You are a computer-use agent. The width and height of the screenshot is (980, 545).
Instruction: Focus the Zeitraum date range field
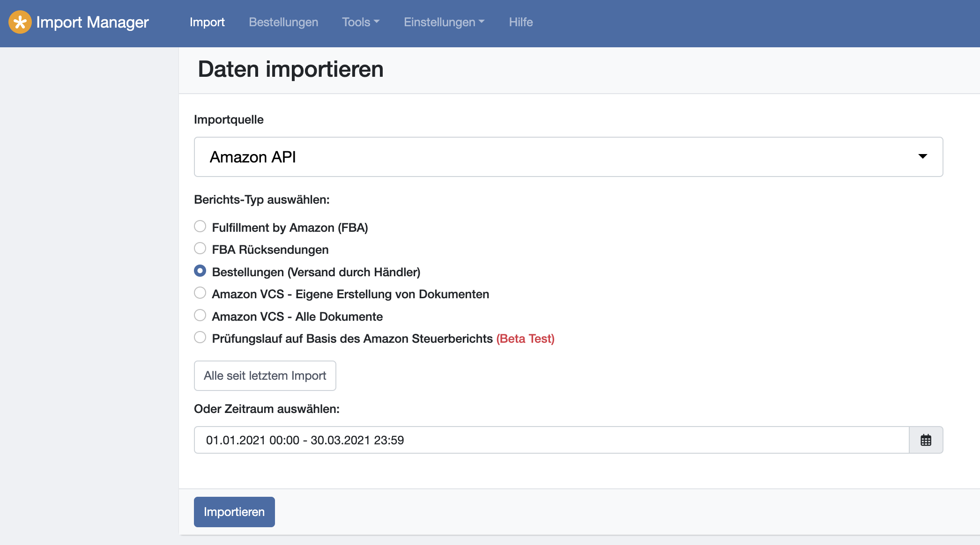click(x=551, y=440)
